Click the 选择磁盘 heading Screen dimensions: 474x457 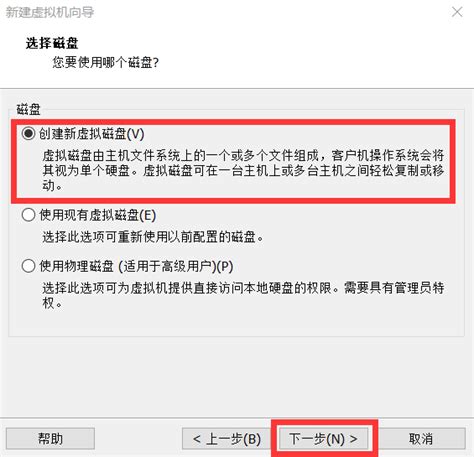[x=52, y=43]
